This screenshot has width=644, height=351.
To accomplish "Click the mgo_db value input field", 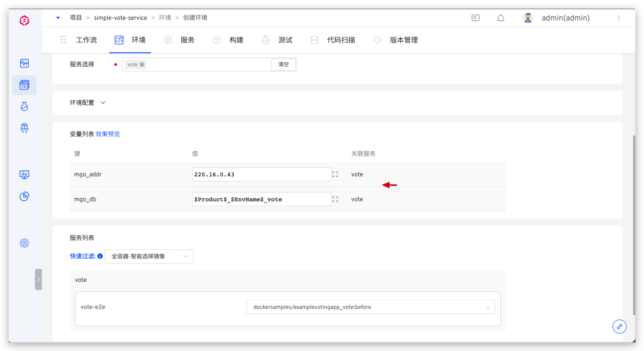I will click(261, 200).
